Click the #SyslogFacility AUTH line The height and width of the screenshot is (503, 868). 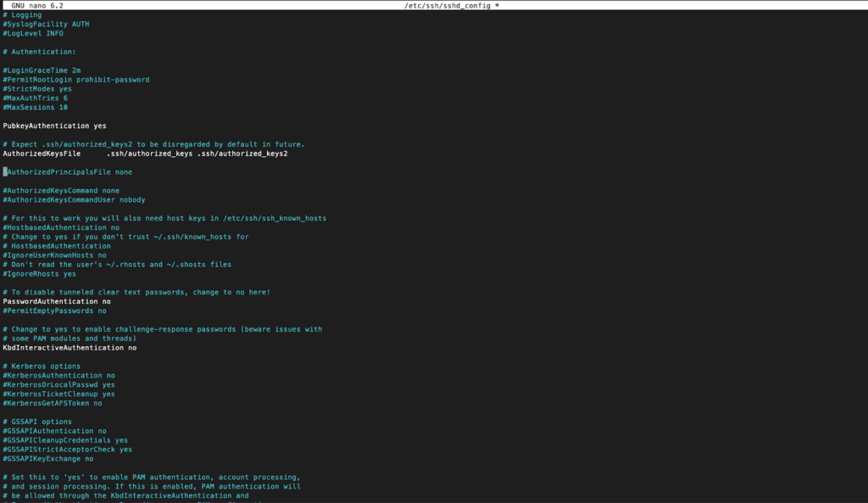(46, 24)
